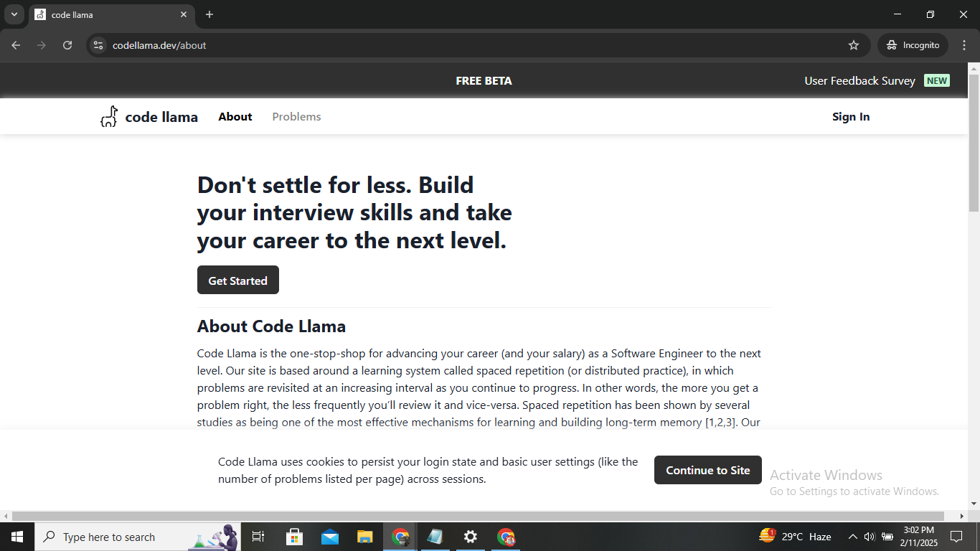Click the code llama brand name text
Image resolution: width=980 pixels, height=551 pixels.
click(161, 117)
